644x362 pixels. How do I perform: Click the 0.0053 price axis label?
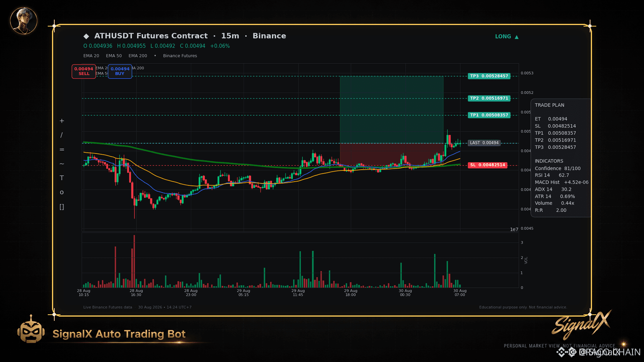[527, 73]
